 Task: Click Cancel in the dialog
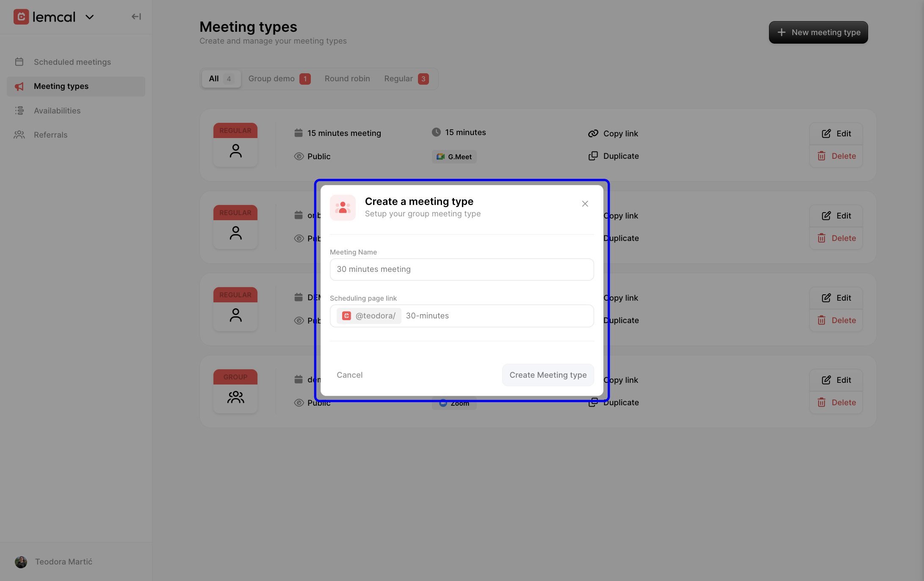point(349,375)
